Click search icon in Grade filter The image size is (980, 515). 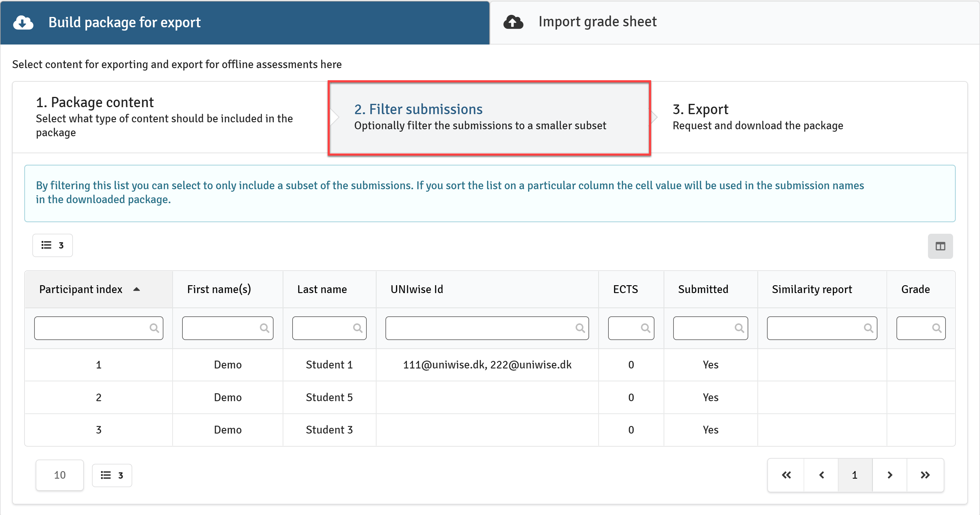click(x=937, y=328)
